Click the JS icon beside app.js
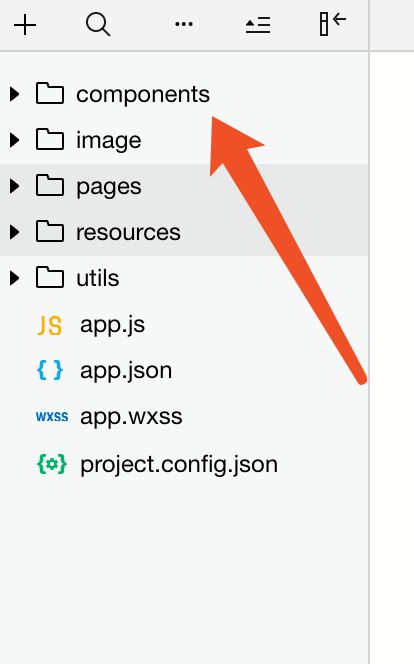 (50, 326)
